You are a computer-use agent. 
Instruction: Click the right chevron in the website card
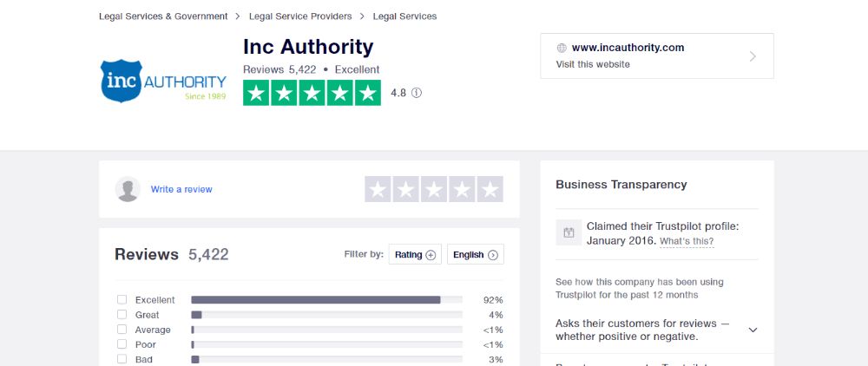(753, 56)
